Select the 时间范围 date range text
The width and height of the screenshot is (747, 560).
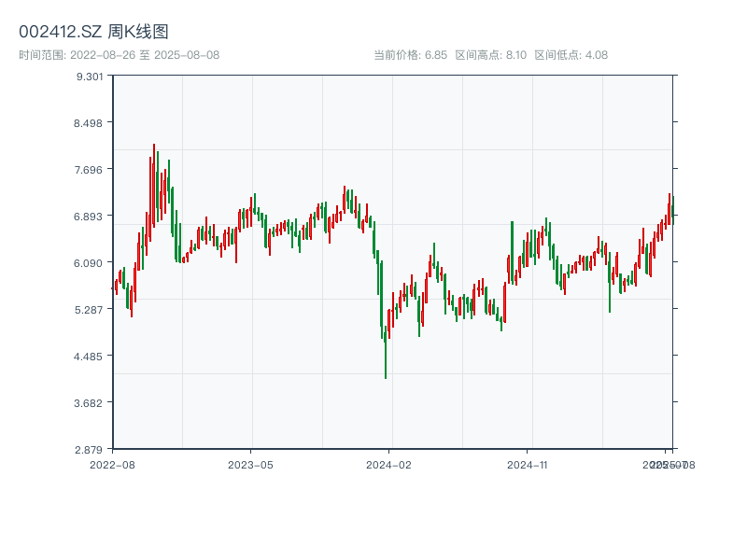coord(119,55)
